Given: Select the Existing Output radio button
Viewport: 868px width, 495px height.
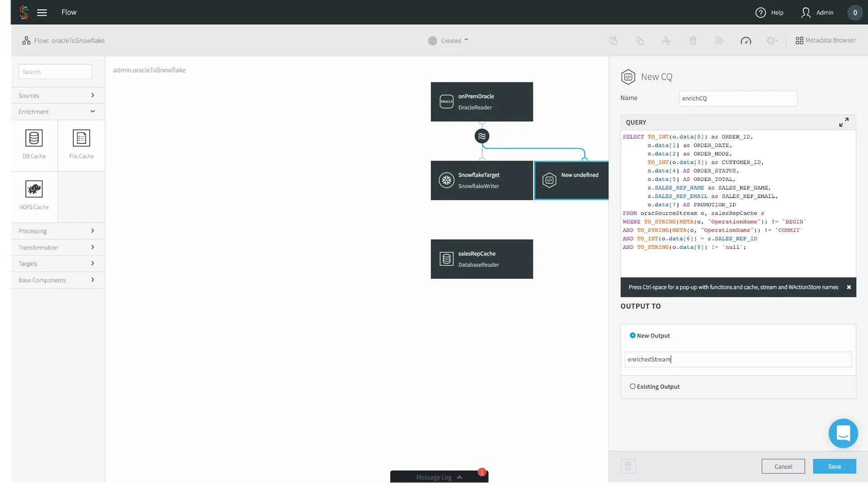Looking at the screenshot, I should tap(632, 386).
